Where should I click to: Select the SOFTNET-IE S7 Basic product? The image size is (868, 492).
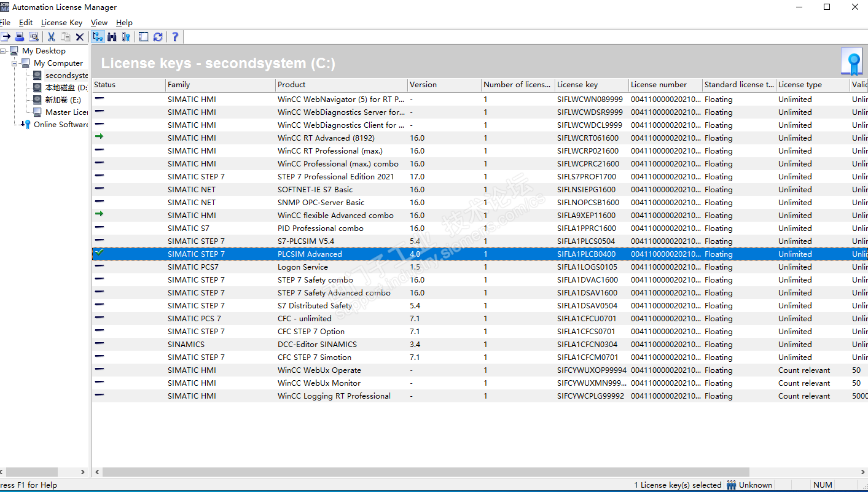(x=315, y=189)
